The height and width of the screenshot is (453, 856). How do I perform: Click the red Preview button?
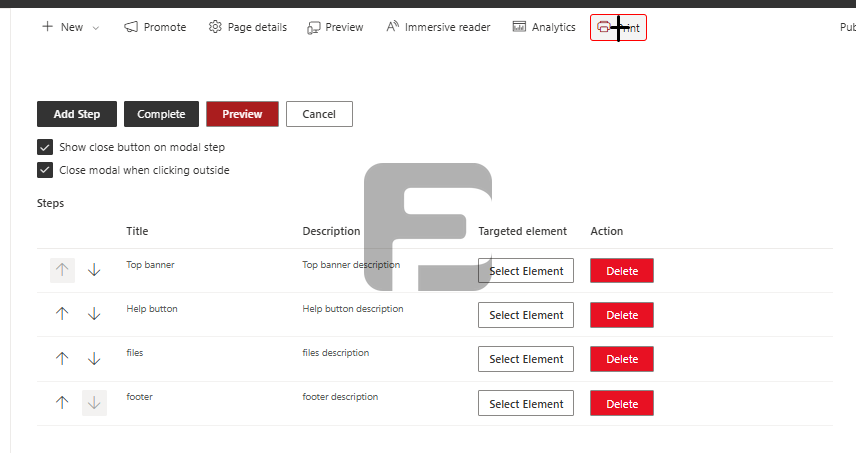pyautogui.click(x=242, y=114)
